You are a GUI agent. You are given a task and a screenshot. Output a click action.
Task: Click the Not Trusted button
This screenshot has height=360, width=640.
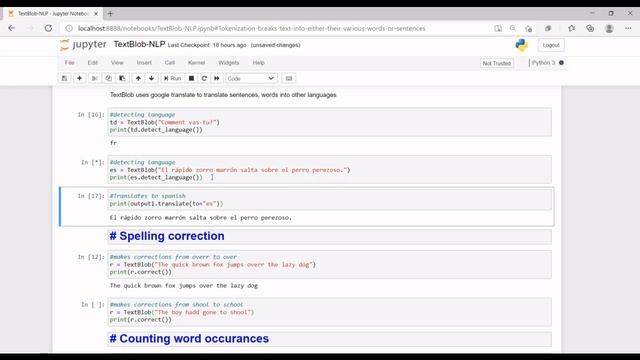tap(496, 63)
